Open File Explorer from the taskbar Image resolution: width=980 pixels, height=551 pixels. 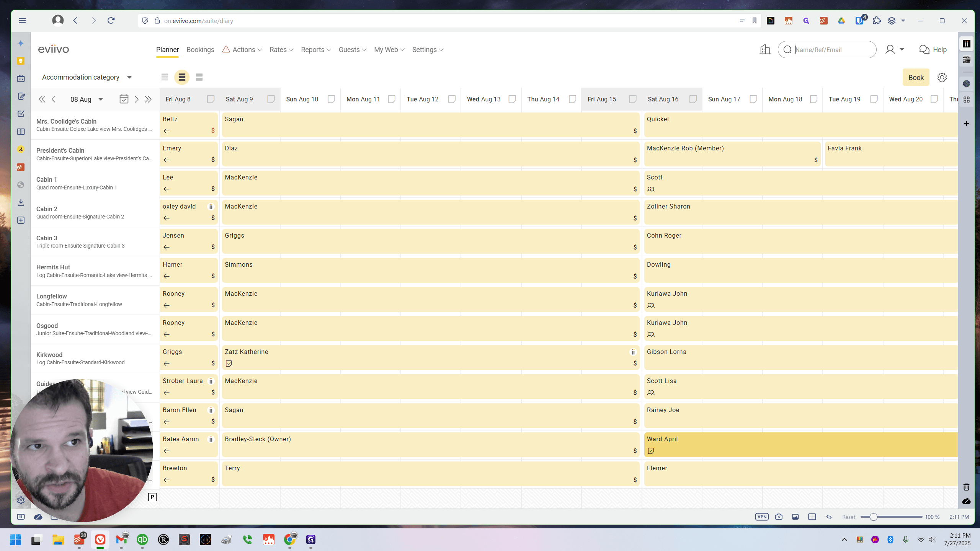[x=58, y=540]
